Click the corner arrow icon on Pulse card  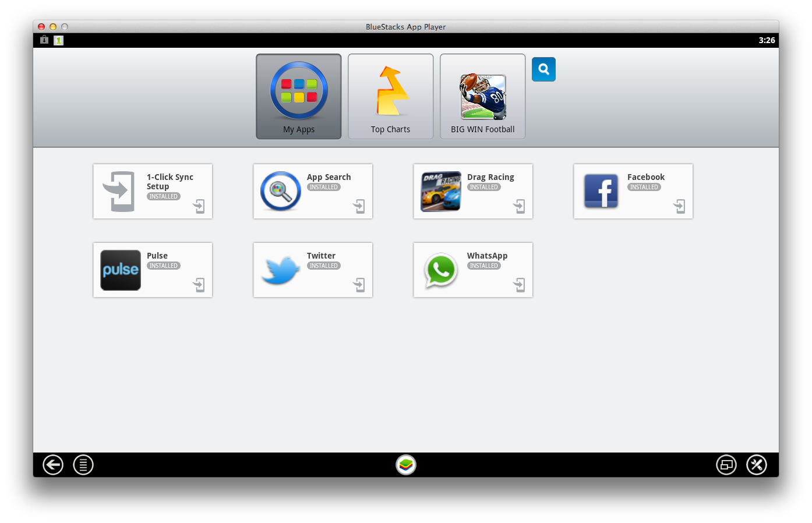click(199, 285)
